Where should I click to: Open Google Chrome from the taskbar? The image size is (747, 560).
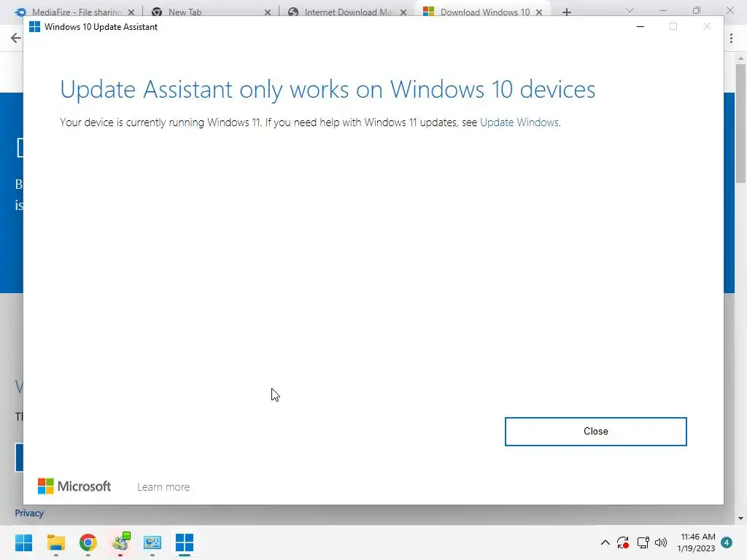point(88,542)
